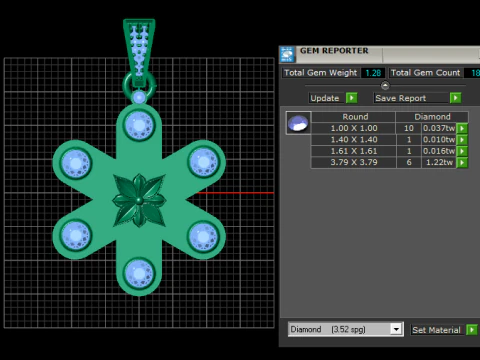This screenshot has height=360, width=480.
Task: Click the Save Report green arrow
Action: (455, 98)
